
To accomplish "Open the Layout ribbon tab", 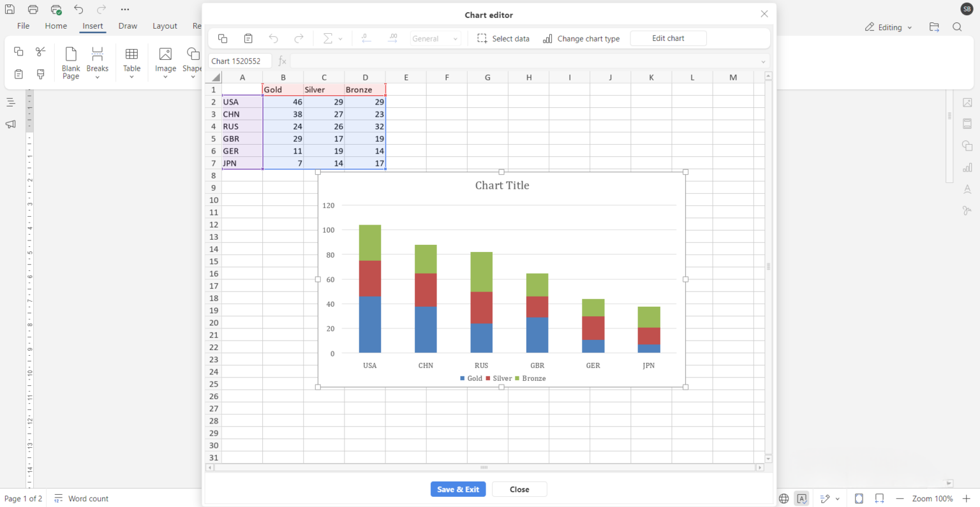I will [165, 26].
